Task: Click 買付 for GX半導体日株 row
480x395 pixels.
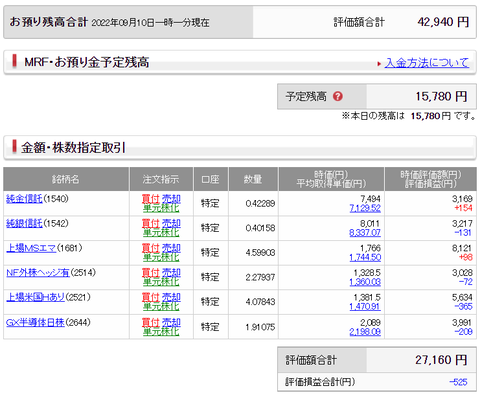Action: (x=151, y=322)
